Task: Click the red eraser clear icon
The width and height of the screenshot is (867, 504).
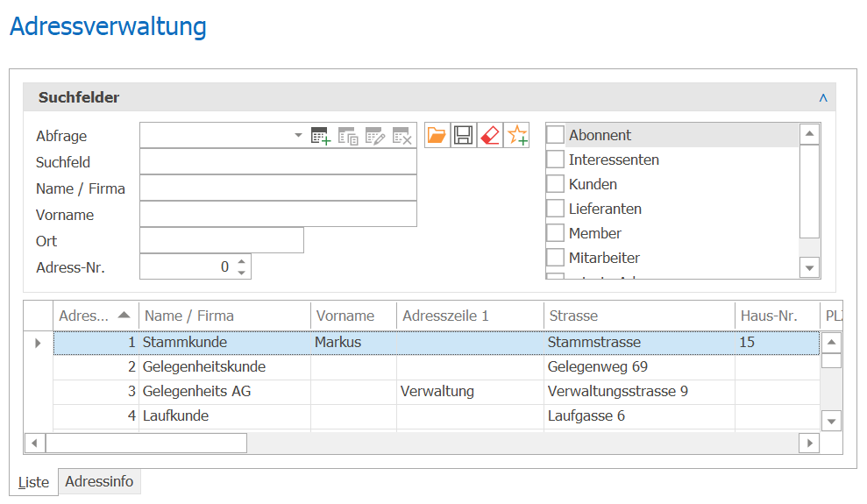Action: (490, 135)
